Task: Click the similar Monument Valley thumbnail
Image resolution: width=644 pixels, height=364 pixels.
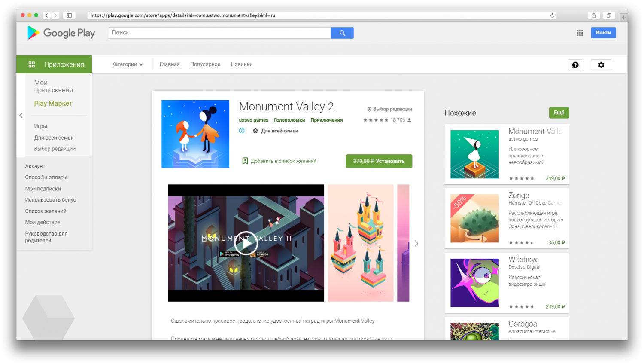Action: pyautogui.click(x=474, y=154)
